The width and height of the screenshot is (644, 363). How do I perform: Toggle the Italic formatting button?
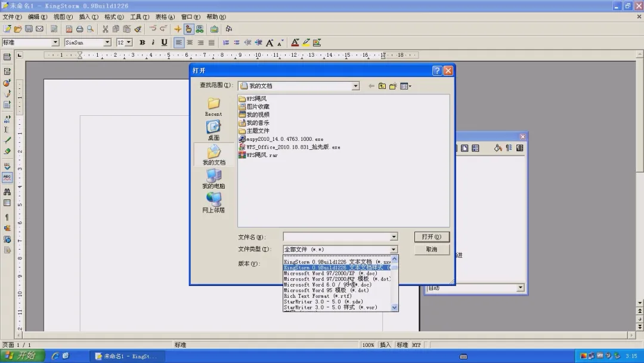pyautogui.click(x=153, y=42)
